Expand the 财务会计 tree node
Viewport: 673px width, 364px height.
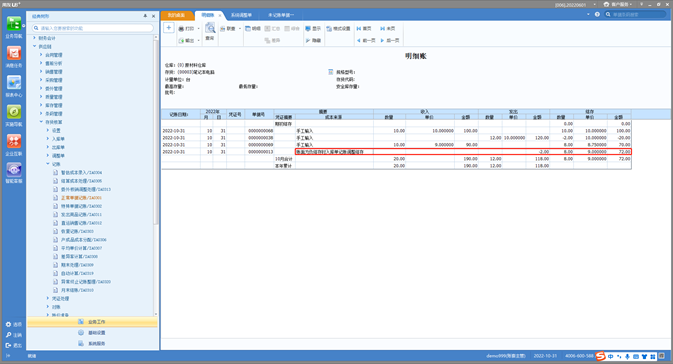click(35, 38)
